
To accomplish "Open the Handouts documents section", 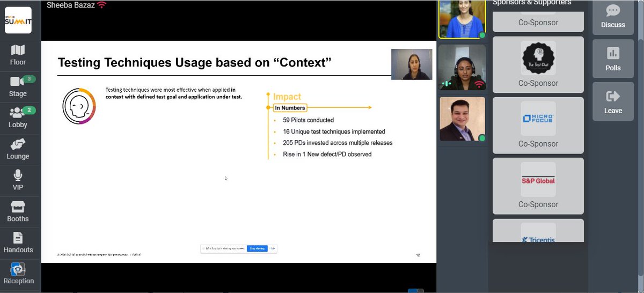I will (x=18, y=243).
